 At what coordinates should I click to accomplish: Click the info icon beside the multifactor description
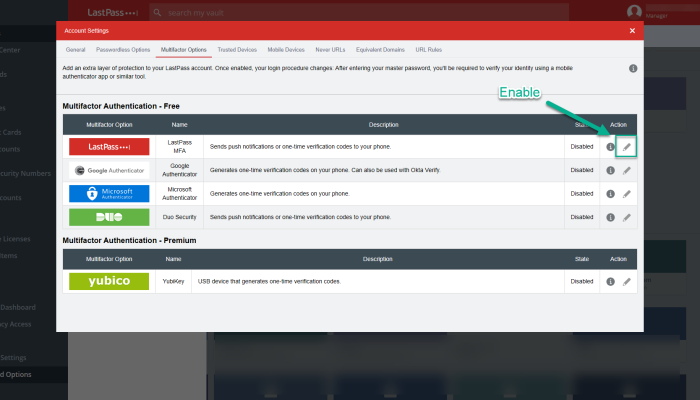633,68
